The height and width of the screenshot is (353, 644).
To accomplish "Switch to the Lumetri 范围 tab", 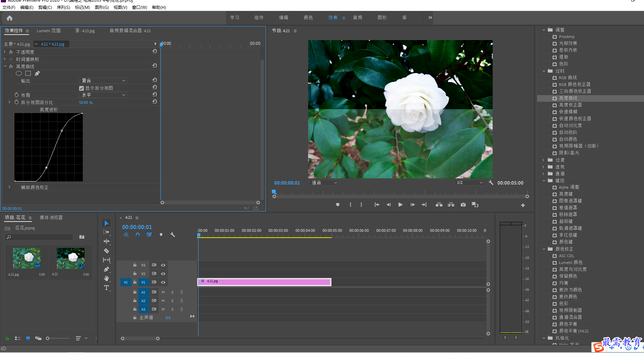I will coord(49,30).
